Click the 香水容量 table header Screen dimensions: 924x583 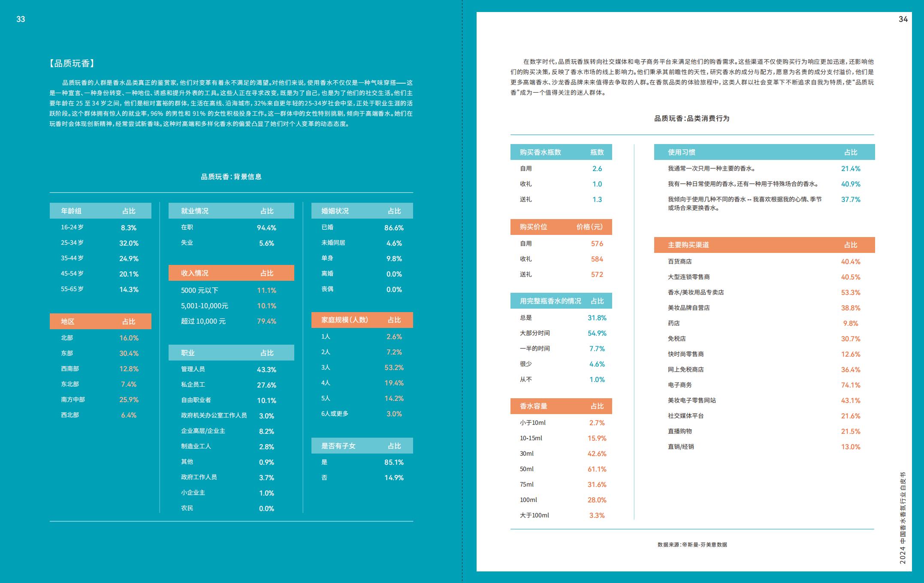561,406
